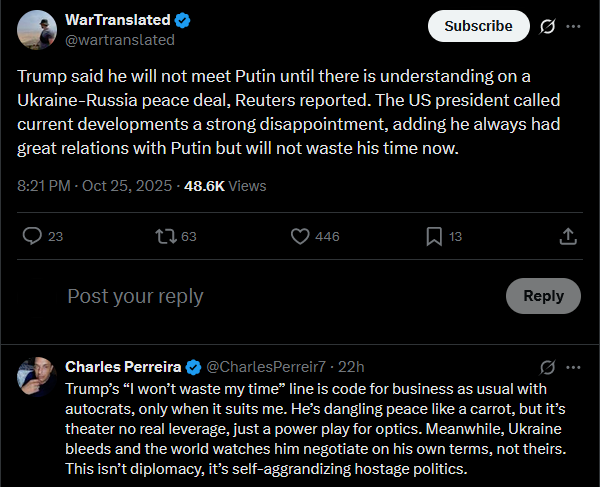
Task: Like the WarTranslated post
Action: (x=299, y=236)
